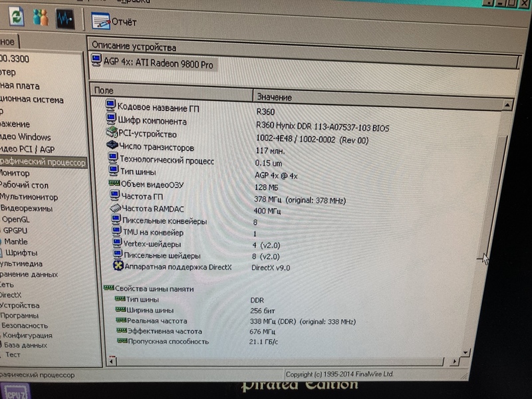Open Шрифты in the tree

click(21, 253)
